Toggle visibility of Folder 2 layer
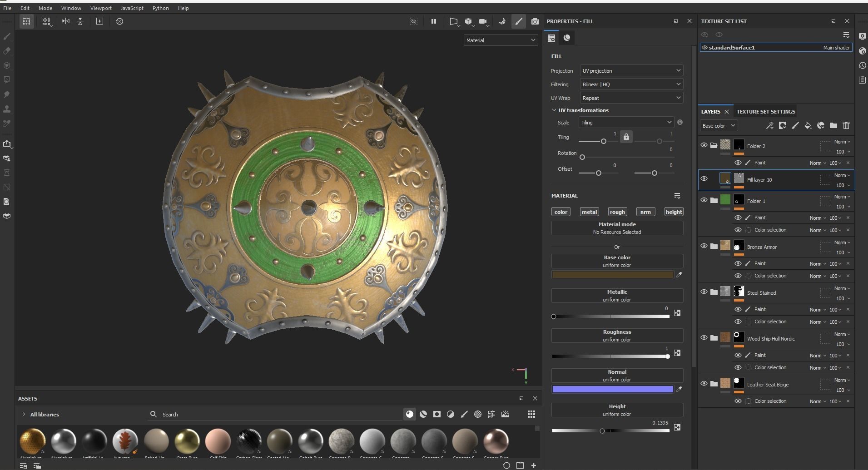868x470 pixels. [x=704, y=145]
